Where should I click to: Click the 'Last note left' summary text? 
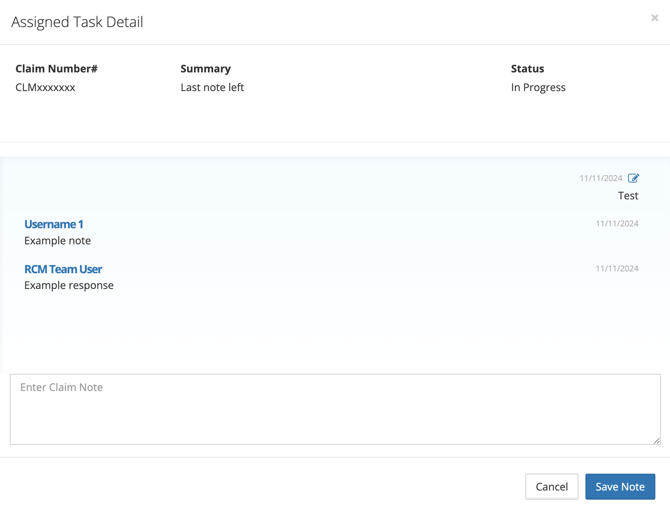(x=212, y=87)
